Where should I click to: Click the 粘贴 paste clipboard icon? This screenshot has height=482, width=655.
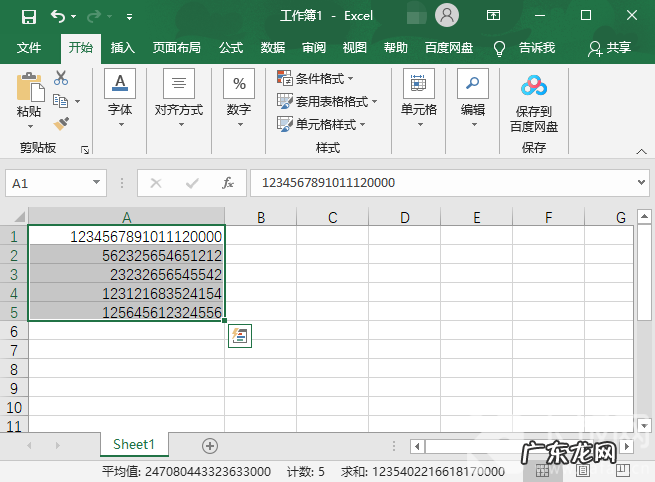click(30, 86)
